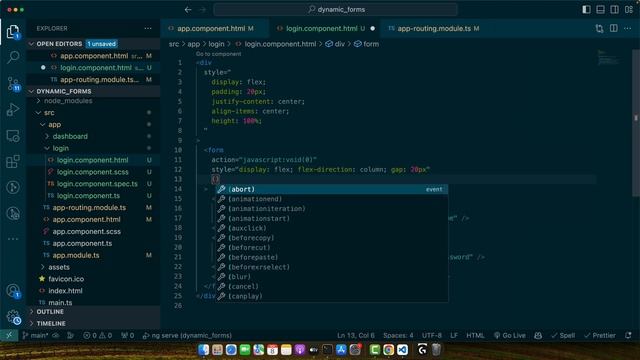Show additional activity bar views ellipsis
This screenshot has width=640, height=360.
pos(13,239)
